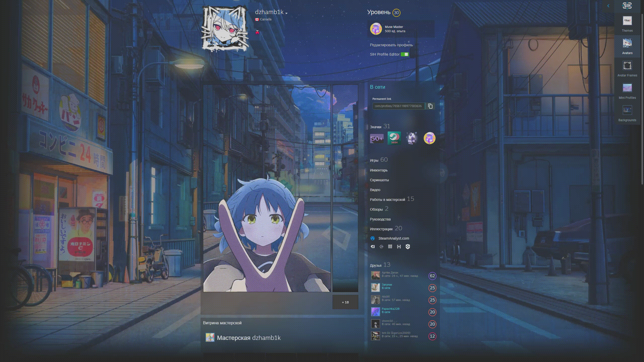Click the permanent link input field
The image size is (644, 362).
point(398,106)
